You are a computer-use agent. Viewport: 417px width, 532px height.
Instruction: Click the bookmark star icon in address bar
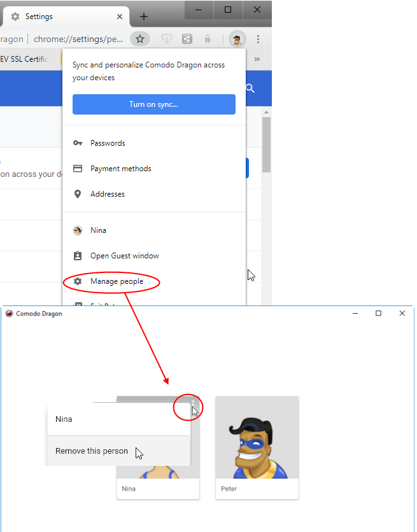(140, 39)
